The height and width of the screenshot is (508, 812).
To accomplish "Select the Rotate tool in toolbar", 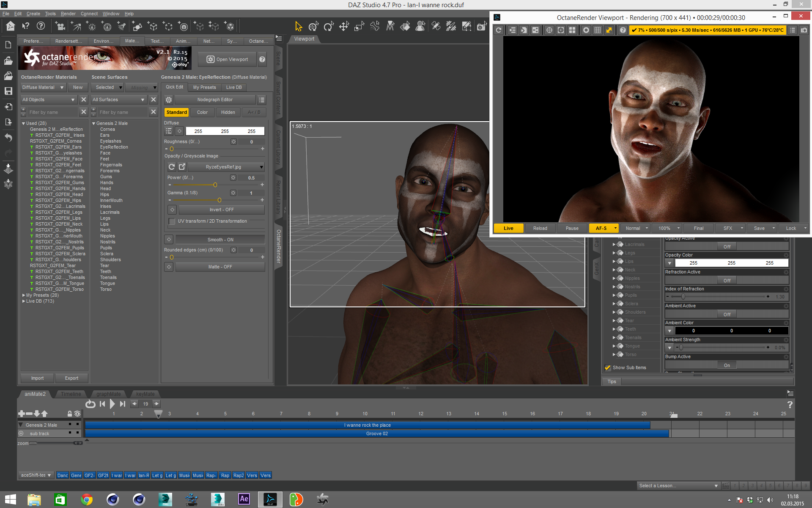I will point(329,27).
